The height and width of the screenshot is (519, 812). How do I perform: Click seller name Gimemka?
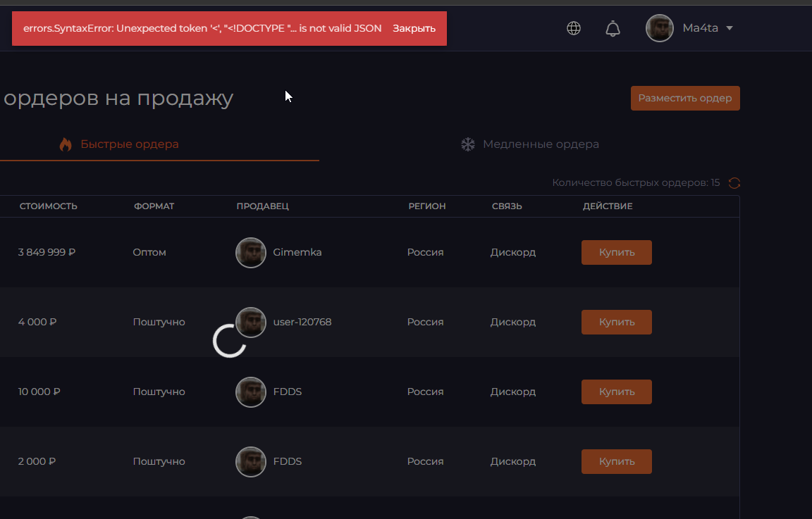297,253
